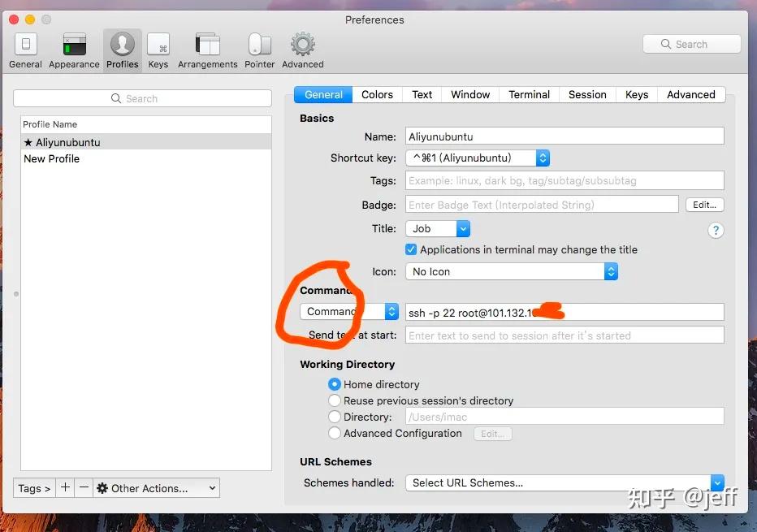
Task: Click the Profiles pane toolbar icon
Action: pyautogui.click(x=122, y=45)
